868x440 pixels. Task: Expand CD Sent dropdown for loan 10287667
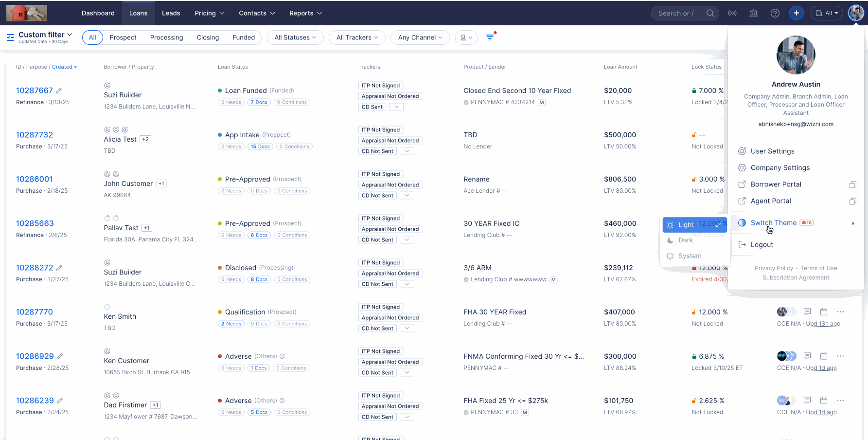point(396,107)
